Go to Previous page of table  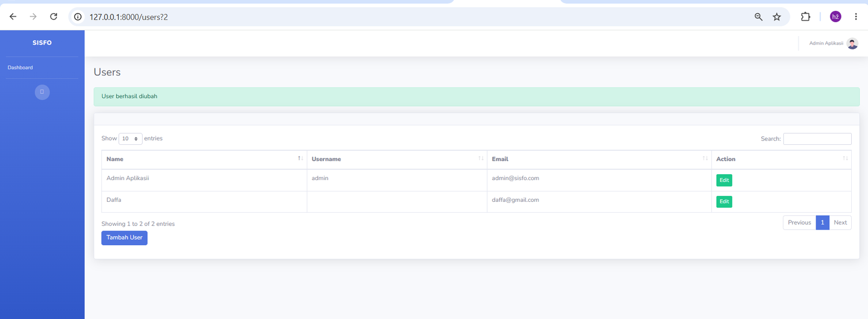(799, 223)
